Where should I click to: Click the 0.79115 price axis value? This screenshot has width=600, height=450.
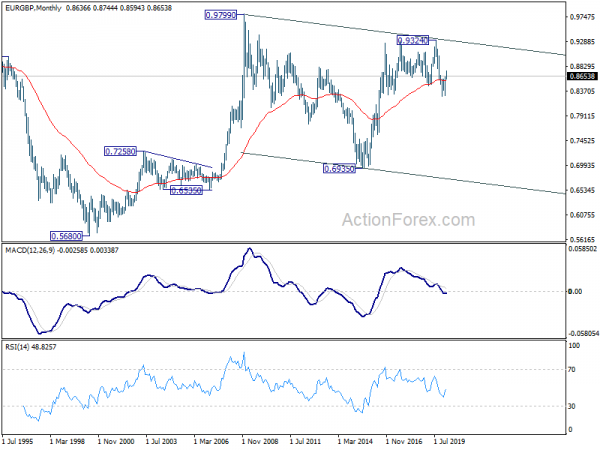coord(582,116)
